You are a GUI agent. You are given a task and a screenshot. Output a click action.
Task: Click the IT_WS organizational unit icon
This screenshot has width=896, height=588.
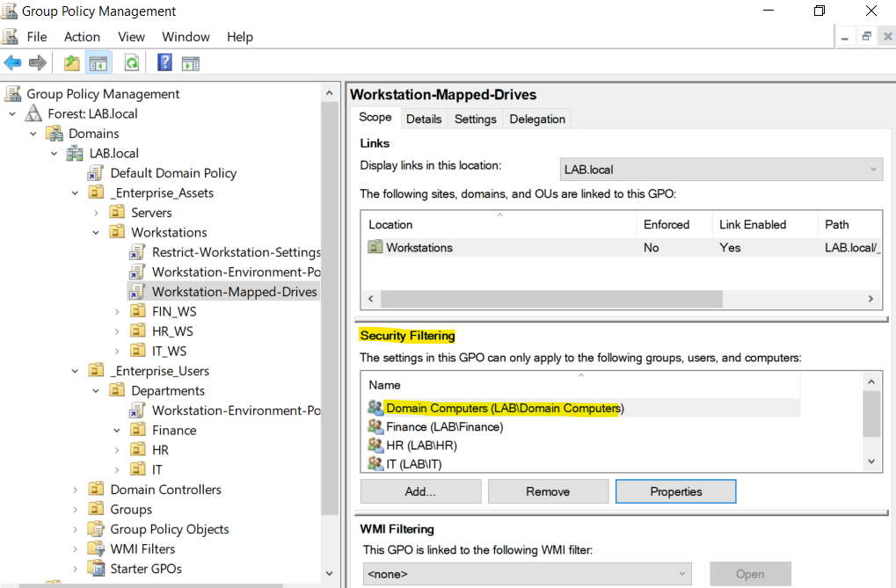[138, 351]
